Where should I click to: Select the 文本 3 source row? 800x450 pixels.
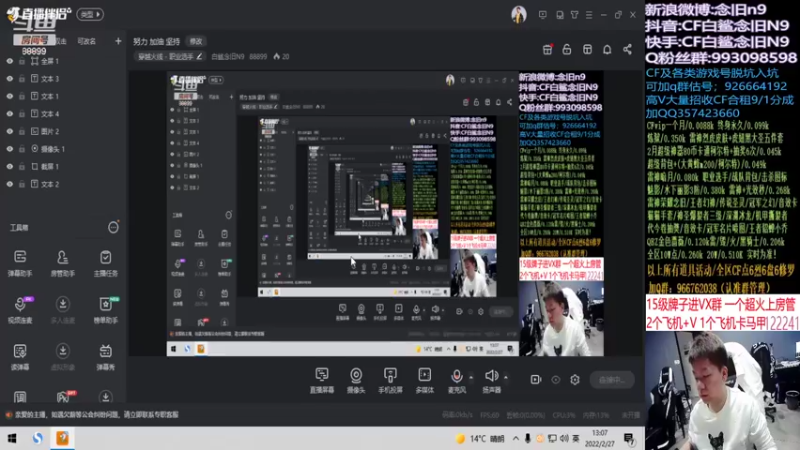[63, 79]
